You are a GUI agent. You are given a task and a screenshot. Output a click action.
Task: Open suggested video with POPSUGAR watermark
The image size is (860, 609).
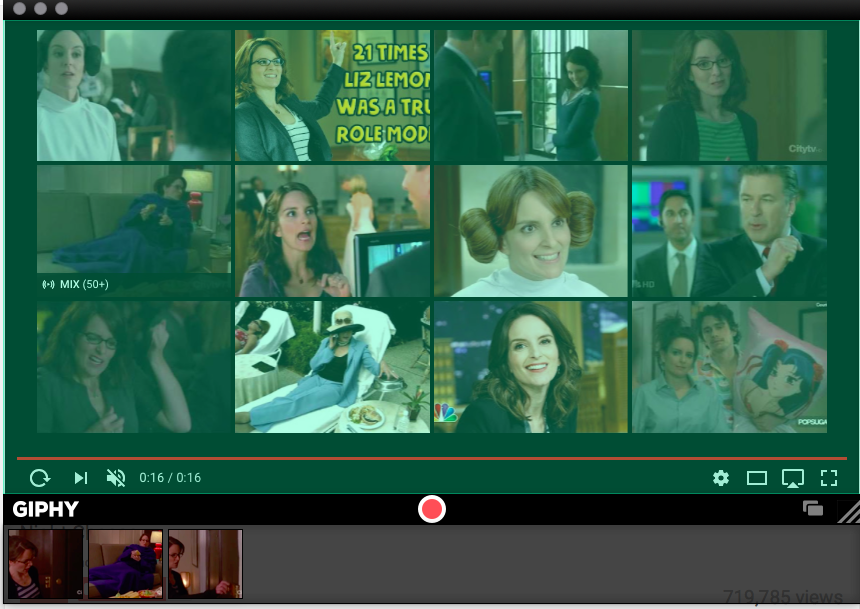[x=729, y=367]
